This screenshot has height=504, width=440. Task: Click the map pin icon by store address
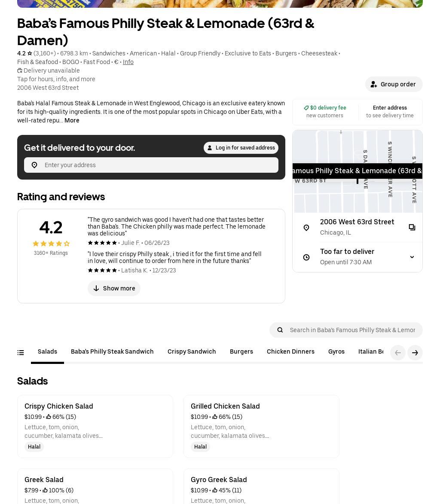306,228
